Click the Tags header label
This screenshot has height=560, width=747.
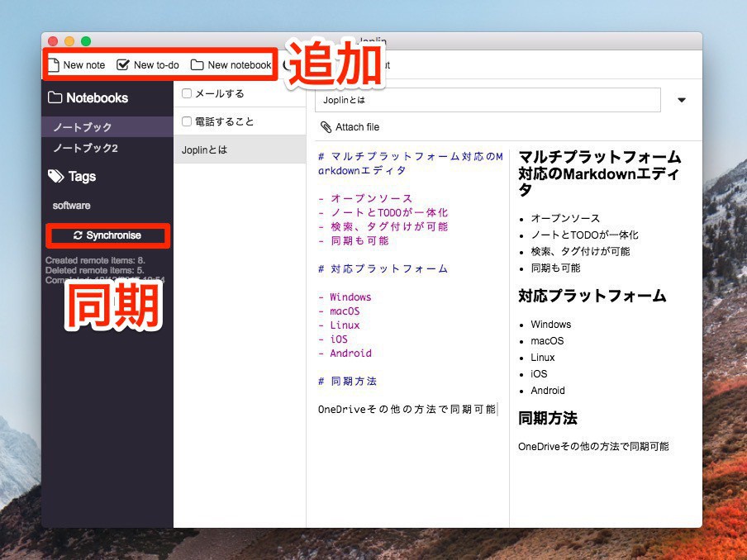[82, 176]
